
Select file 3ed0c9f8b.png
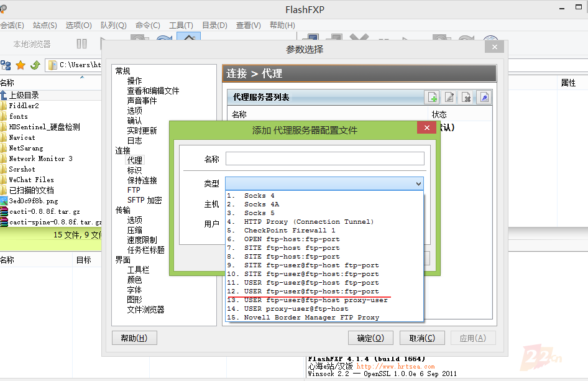[x=33, y=201]
